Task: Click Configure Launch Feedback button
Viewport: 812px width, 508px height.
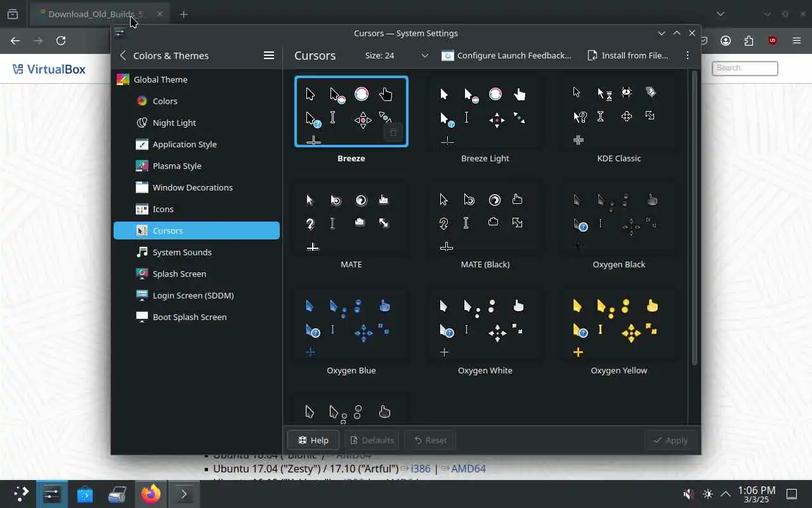Action: 507,55
